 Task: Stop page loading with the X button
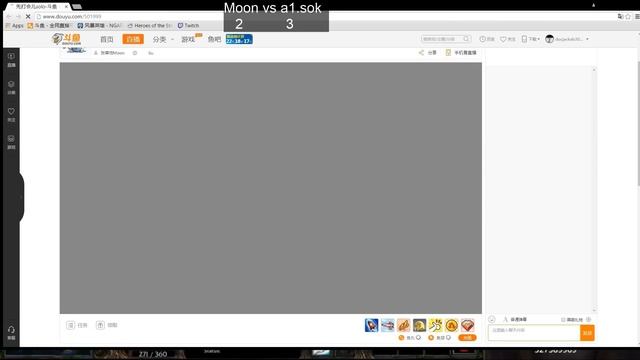coord(28,16)
